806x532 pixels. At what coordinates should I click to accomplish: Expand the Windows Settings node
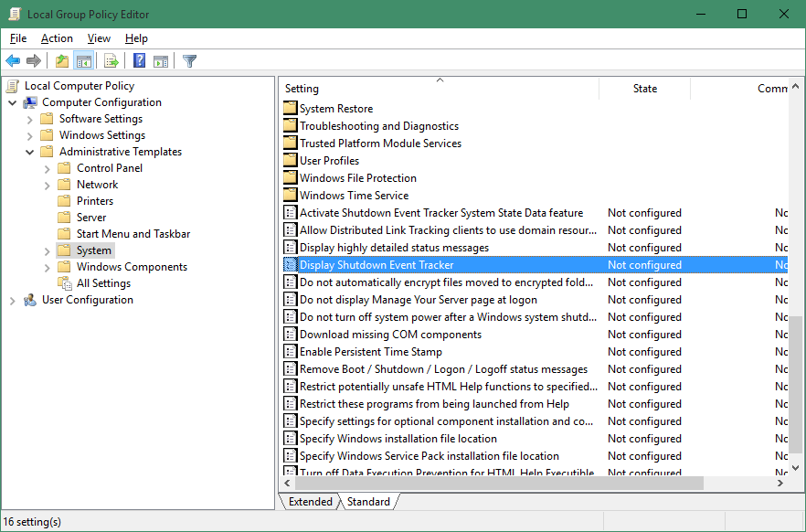[x=29, y=134]
